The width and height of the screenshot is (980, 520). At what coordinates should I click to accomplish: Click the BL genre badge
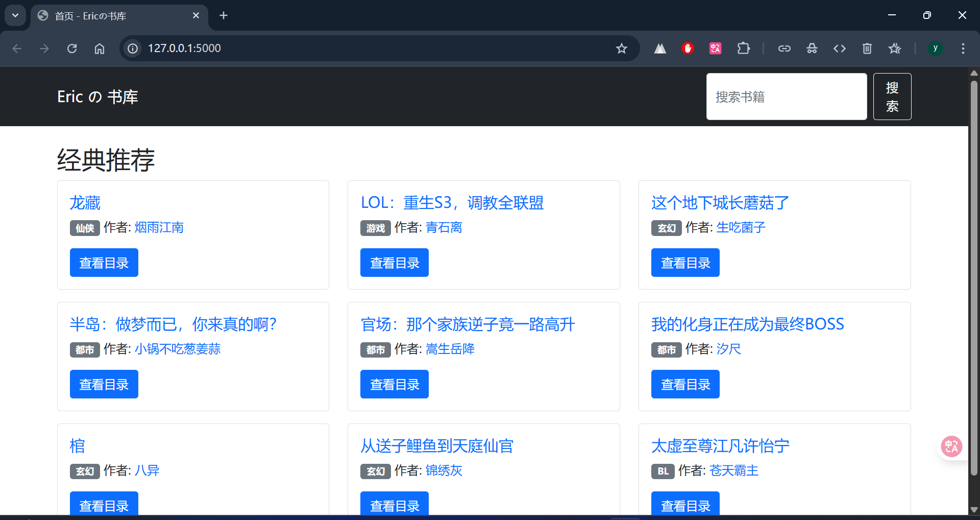pos(663,471)
